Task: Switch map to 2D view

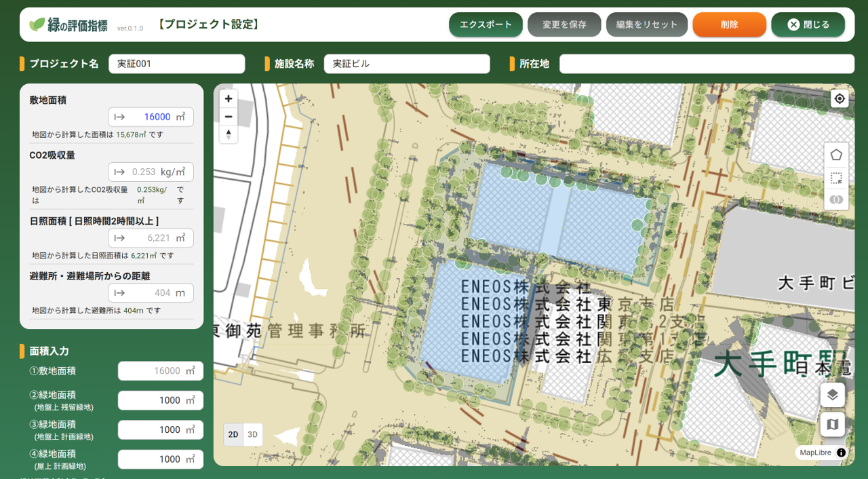Action: (233, 434)
